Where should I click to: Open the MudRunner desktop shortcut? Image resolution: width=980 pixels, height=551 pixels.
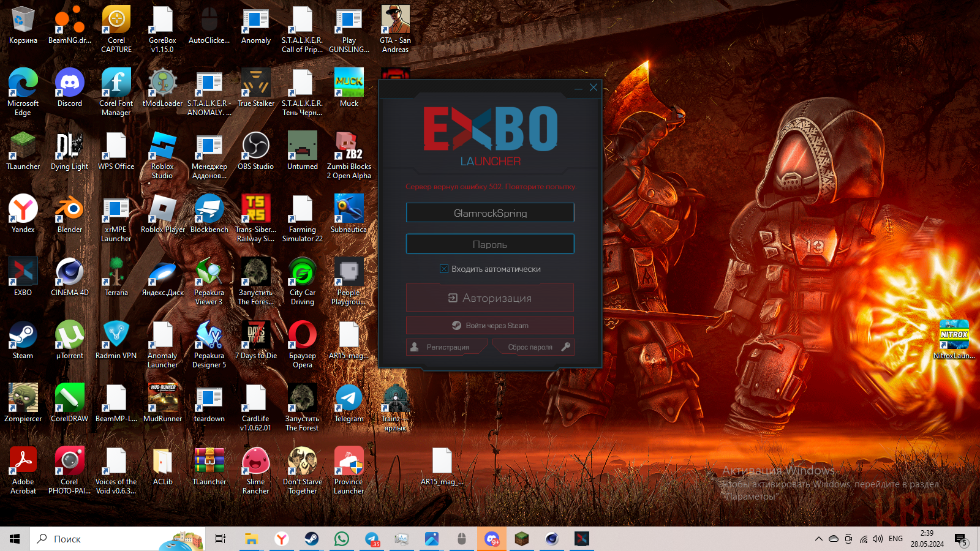pyautogui.click(x=163, y=404)
